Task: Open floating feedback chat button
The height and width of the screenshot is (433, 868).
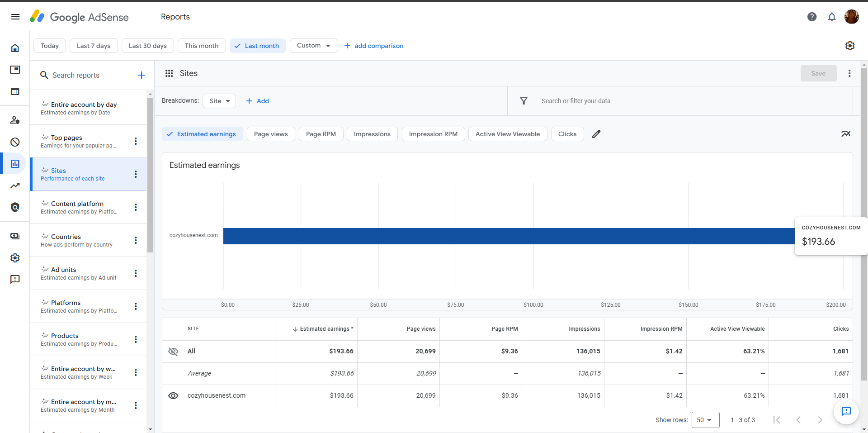Action: [846, 411]
